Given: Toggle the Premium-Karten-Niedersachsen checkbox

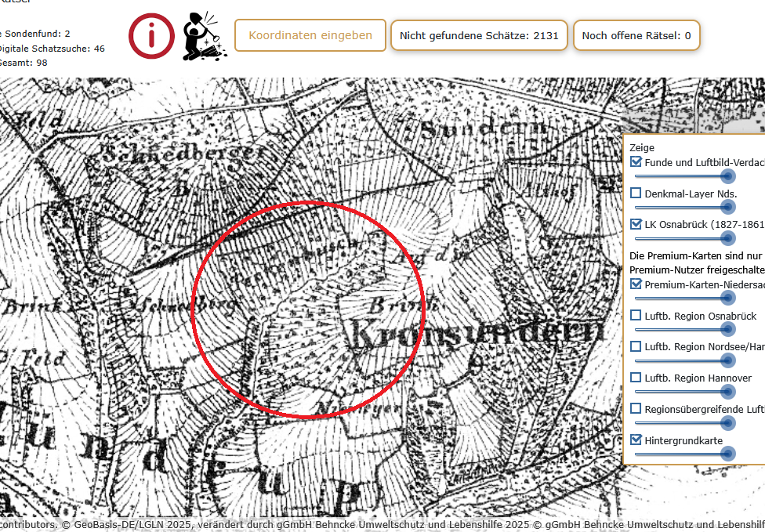Looking at the screenshot, I should tap(636, 284).
